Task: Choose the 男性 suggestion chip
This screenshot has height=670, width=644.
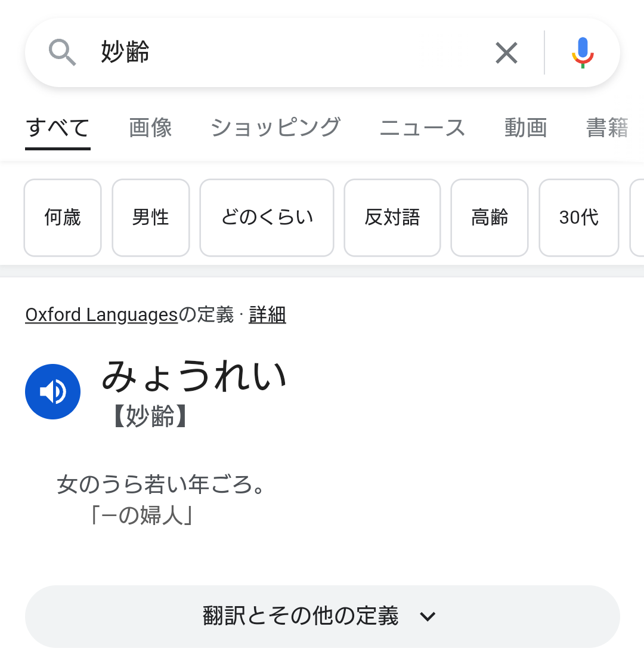Action: 151,218
